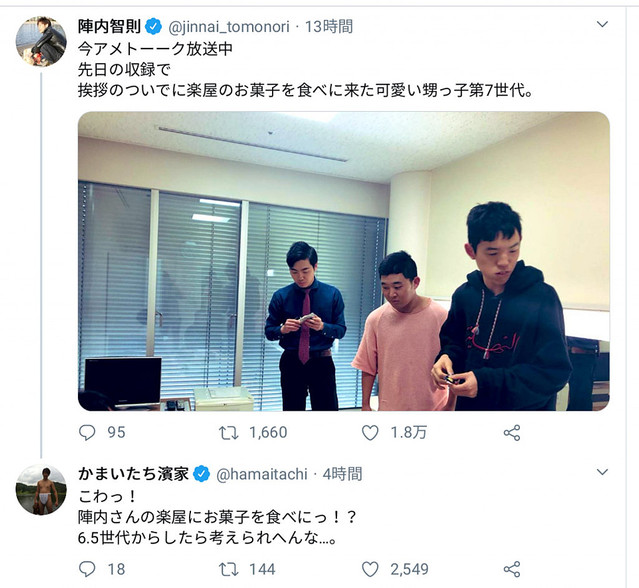Retweet 陣内智則's tweet via the retweet icon

(229, 432)
